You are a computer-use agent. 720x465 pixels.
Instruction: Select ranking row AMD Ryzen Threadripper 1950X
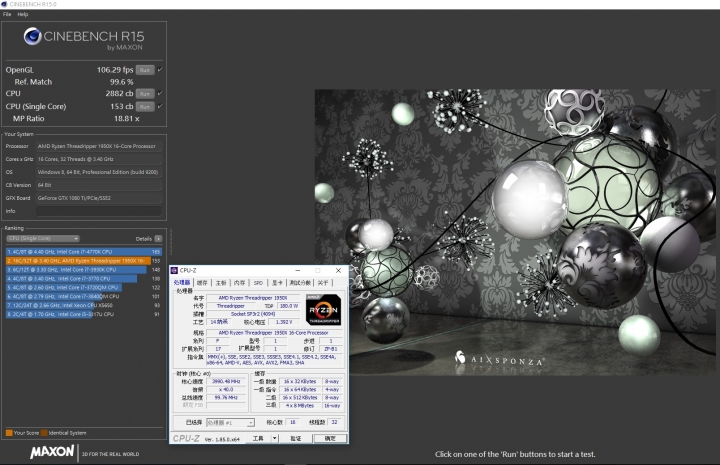pos(84,261)
